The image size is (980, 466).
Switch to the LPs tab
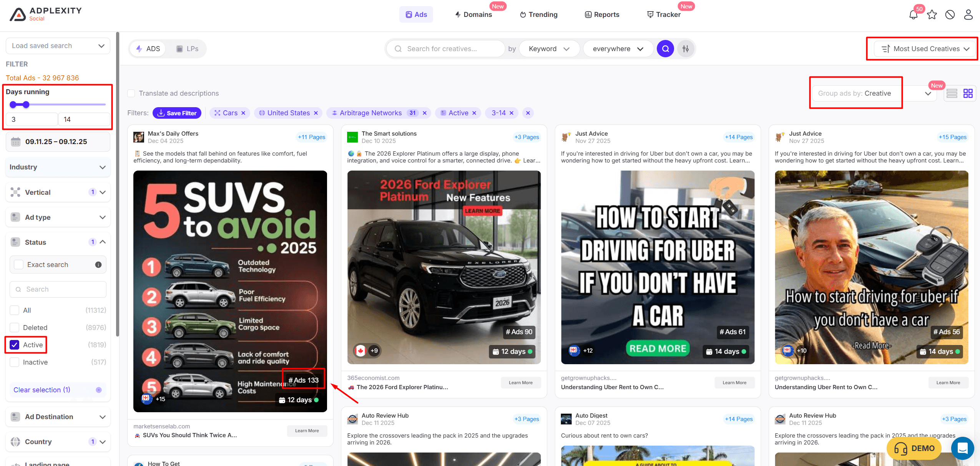pos(187,49)
